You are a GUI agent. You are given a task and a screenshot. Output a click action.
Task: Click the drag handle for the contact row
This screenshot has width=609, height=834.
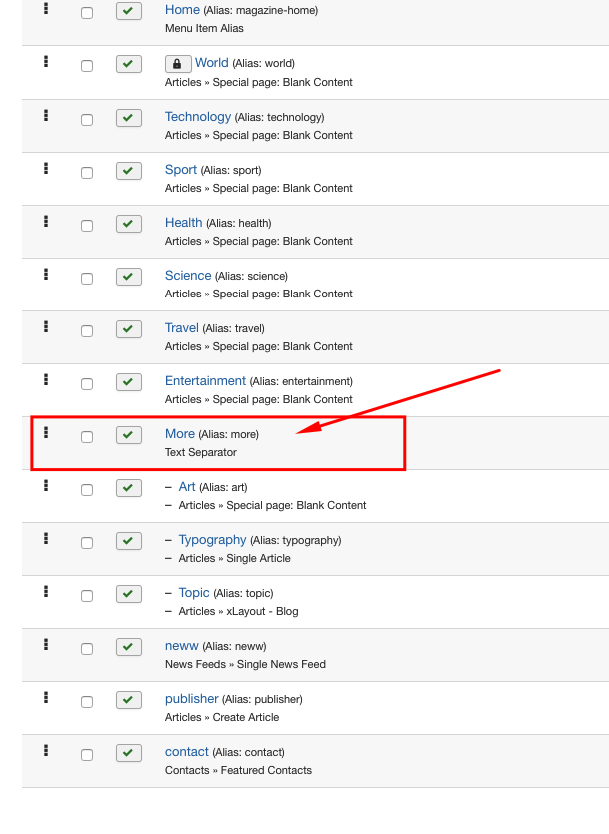tap(46, 750)
